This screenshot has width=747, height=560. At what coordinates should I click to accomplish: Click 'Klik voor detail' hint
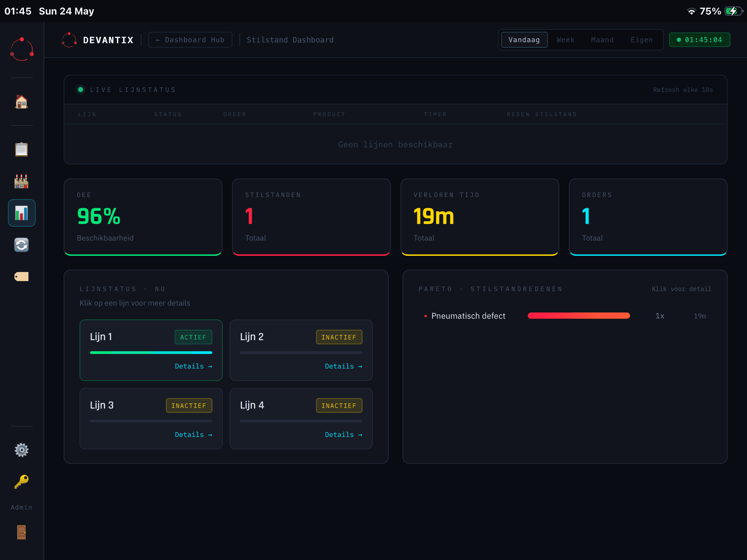tap(681, 289)
